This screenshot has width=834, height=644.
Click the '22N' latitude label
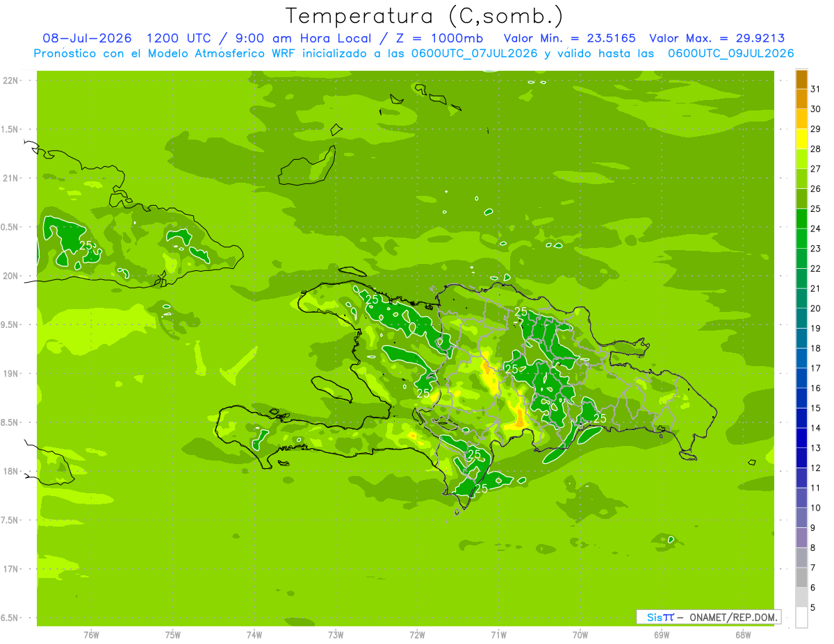(12, 81)
